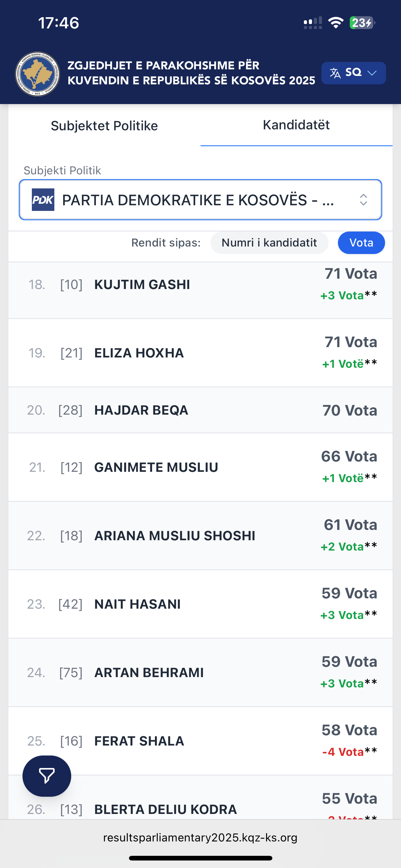The image size is (401, 868).
Task: Select candidate Hajdar Beqa entry
Action: 200,410
